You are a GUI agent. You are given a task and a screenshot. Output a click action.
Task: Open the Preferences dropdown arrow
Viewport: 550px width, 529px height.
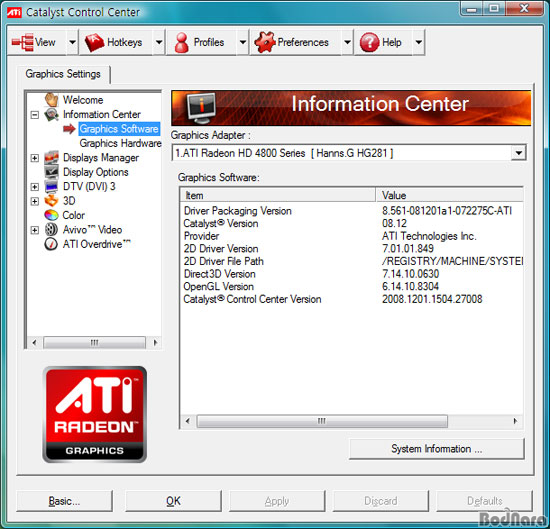(347, 42)
